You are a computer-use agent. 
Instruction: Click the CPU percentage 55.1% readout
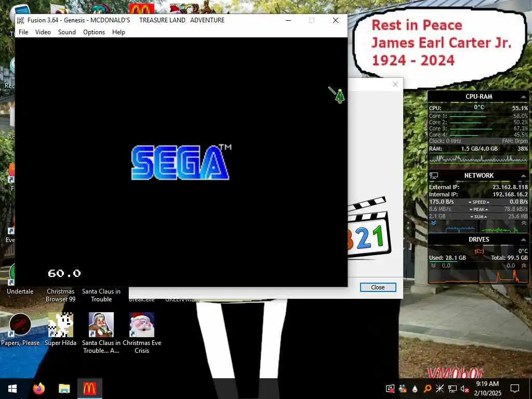[x=520, y=108]
